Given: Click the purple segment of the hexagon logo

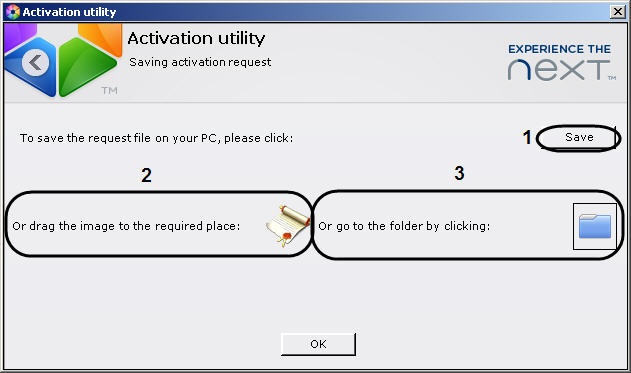Looking at the screenshot, I should click(x=18, y=35).
